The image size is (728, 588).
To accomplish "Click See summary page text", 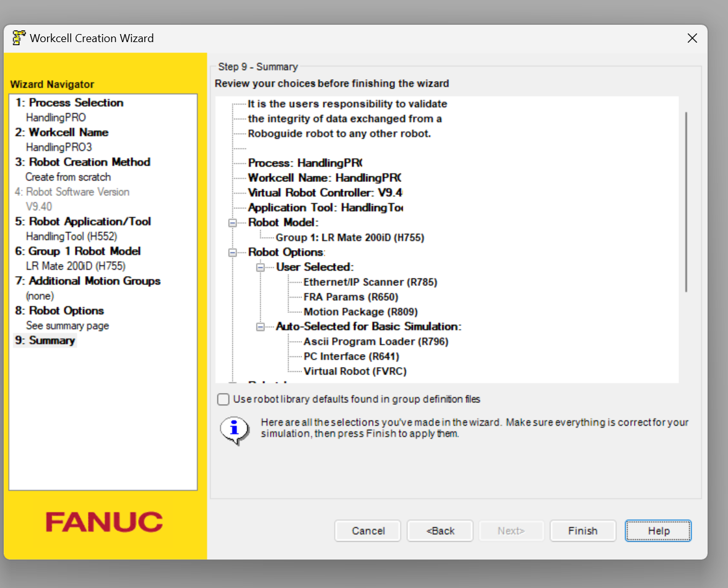I will pos(67,326).
